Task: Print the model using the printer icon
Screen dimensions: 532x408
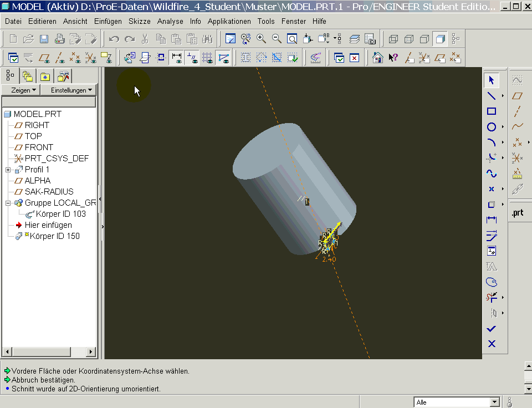Action: (x=60, y=39)
